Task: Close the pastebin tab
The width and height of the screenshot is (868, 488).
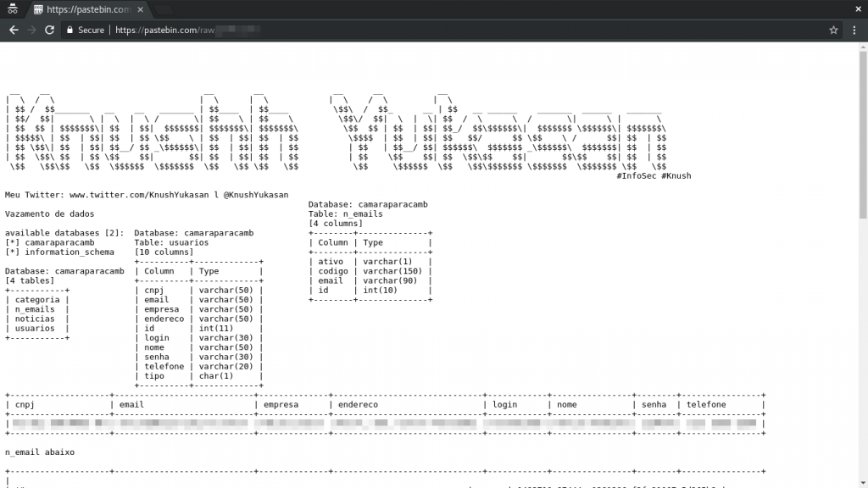Action: click(140, 9)
